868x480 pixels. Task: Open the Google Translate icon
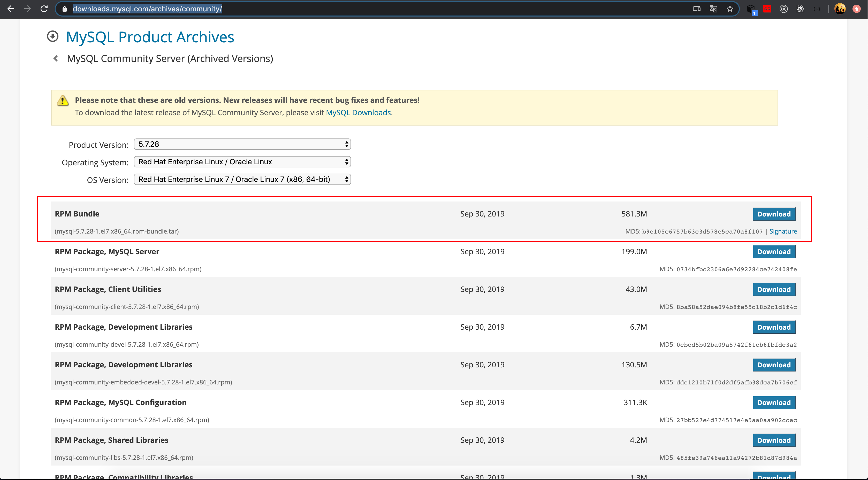[713, 9]
